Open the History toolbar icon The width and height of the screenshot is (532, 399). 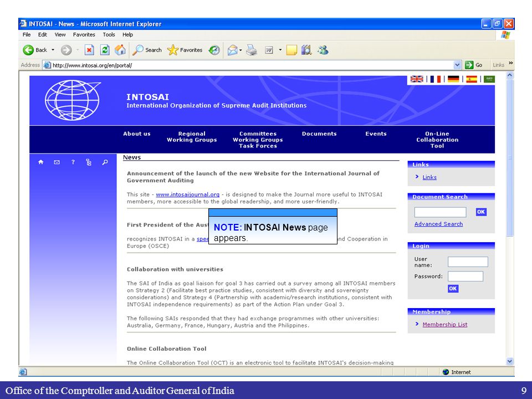tap(214, 50)
